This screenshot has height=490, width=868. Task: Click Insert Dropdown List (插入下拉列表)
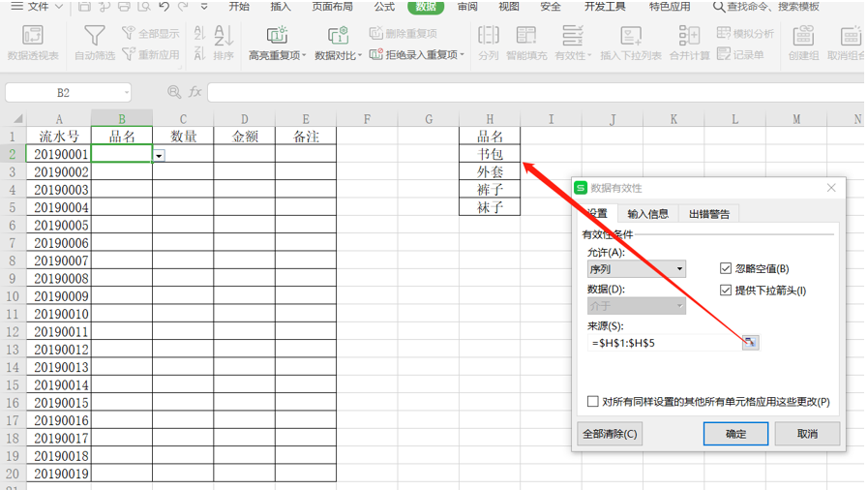click(x=631, y=43)
